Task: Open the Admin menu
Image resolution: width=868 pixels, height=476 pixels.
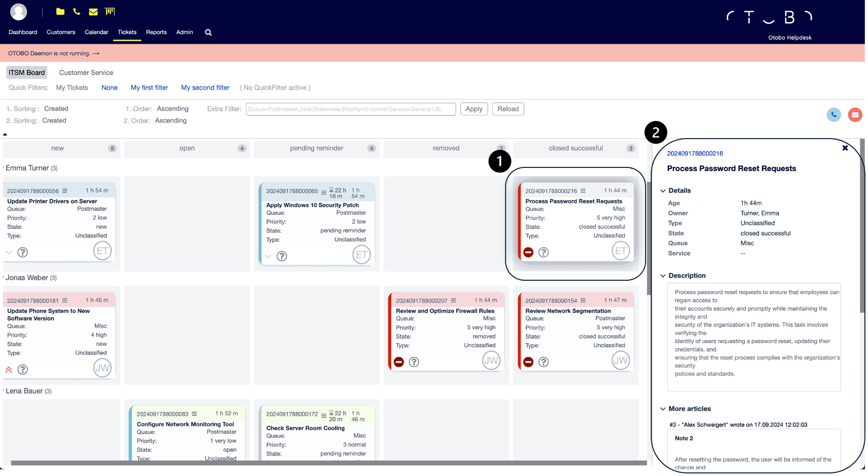Action: click(184, 32)
